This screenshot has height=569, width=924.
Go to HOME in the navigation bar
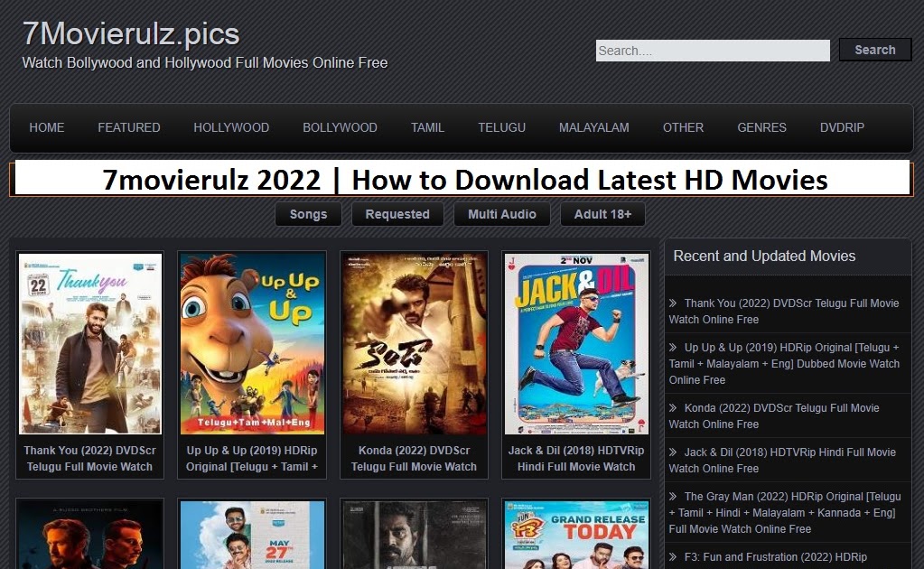pyautogui.click(x=47, y=128)
